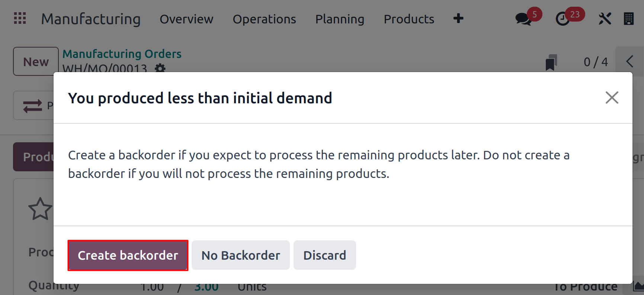
Task: Open the Overview menu item
Action: [186, 19]
